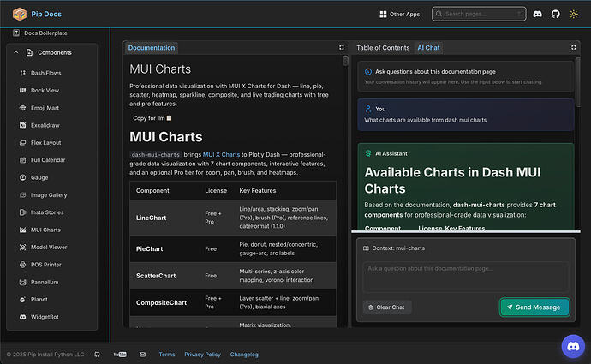
Task: Click the Image Gallery icon in sidebar
Action: pos(22,194)
